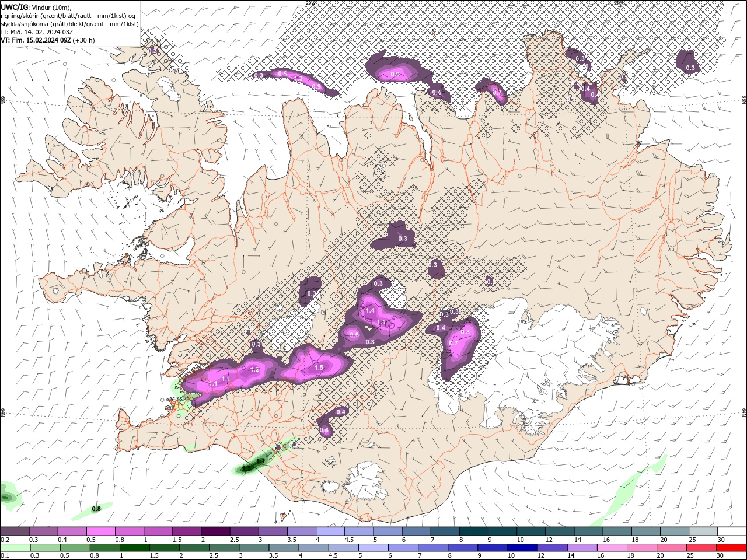Click the '25' label on the rain scale

coord(690,556)
